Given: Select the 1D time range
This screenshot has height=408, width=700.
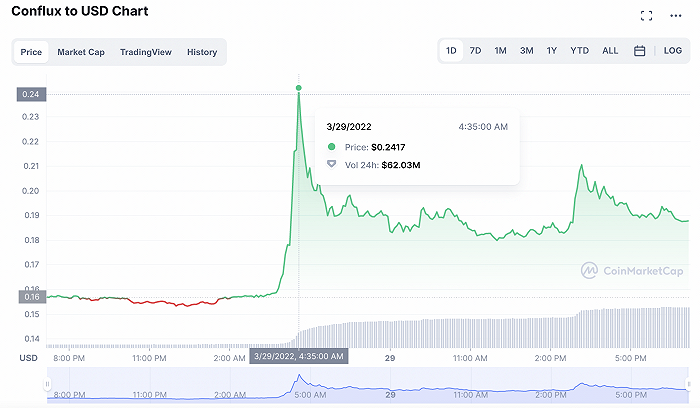Looking at the screenshot, I should (x=451, y=51).
